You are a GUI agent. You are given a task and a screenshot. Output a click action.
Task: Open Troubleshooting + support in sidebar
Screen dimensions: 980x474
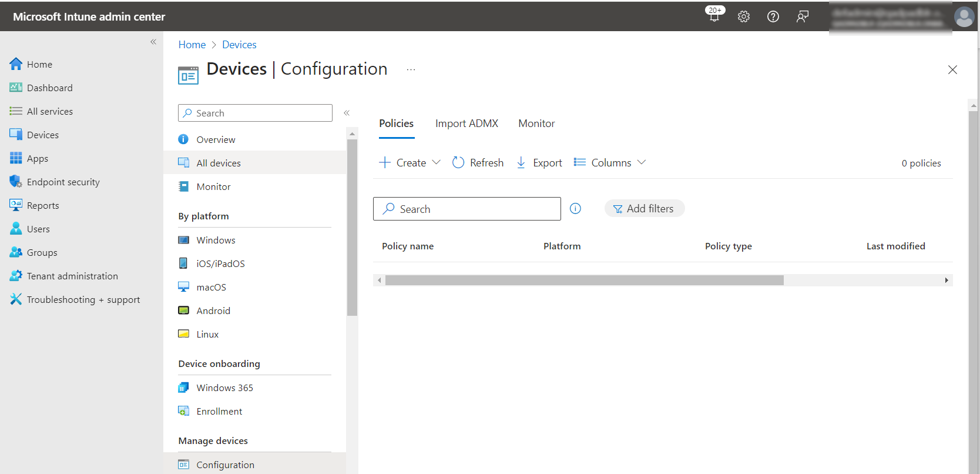(83, 300)
